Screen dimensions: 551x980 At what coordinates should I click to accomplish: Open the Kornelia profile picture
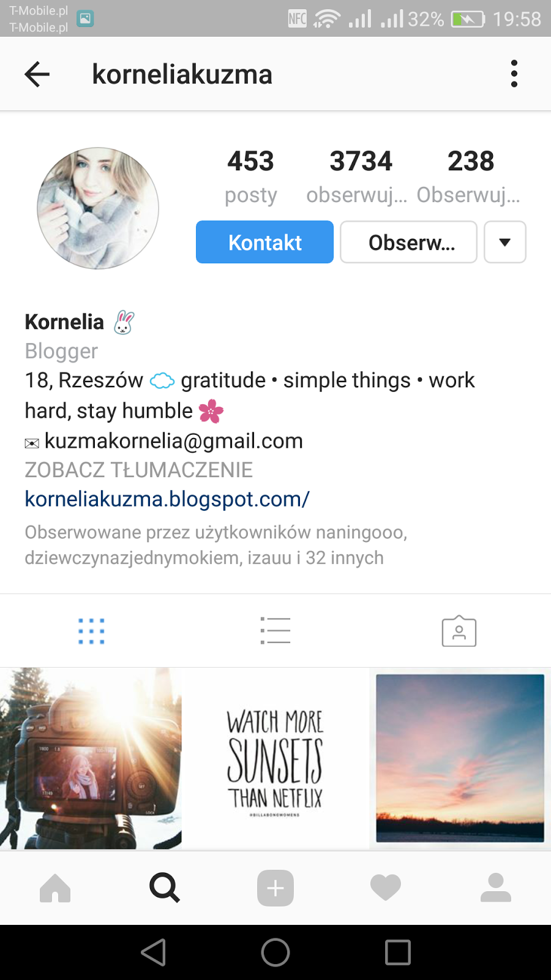(x=98, y=208)
